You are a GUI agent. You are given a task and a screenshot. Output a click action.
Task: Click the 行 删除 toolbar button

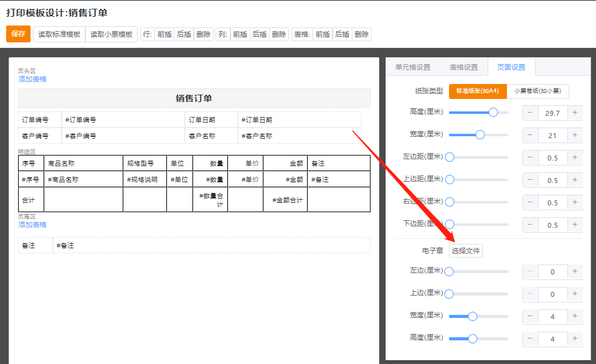[203, 34]
